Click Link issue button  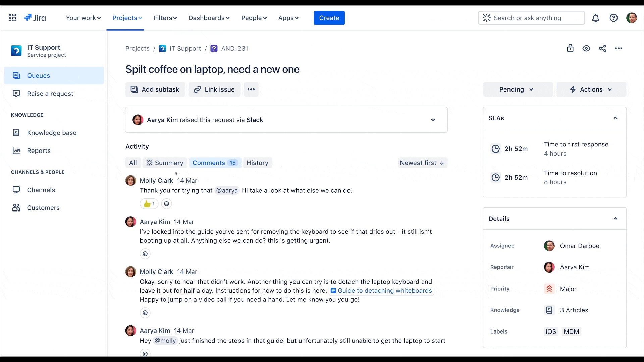tap(214, 89)
